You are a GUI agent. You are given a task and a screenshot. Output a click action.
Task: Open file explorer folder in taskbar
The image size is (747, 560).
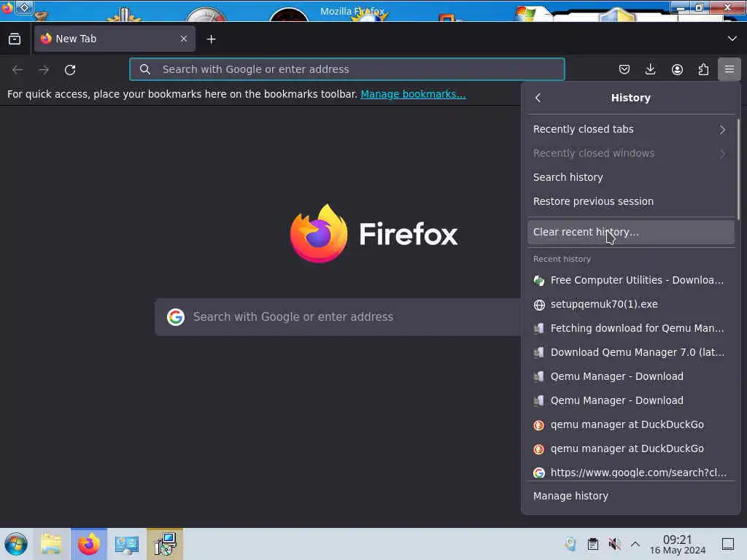(x=51, y=544)
